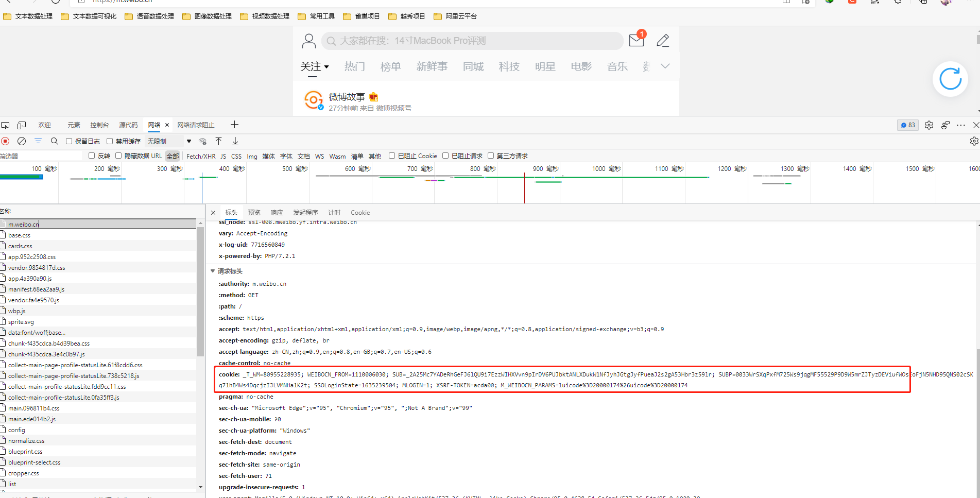The width and height of the screenshot is (980, 498).
Task: Enable the 保留日志 checkbox
Action: [x=68, y=141]
